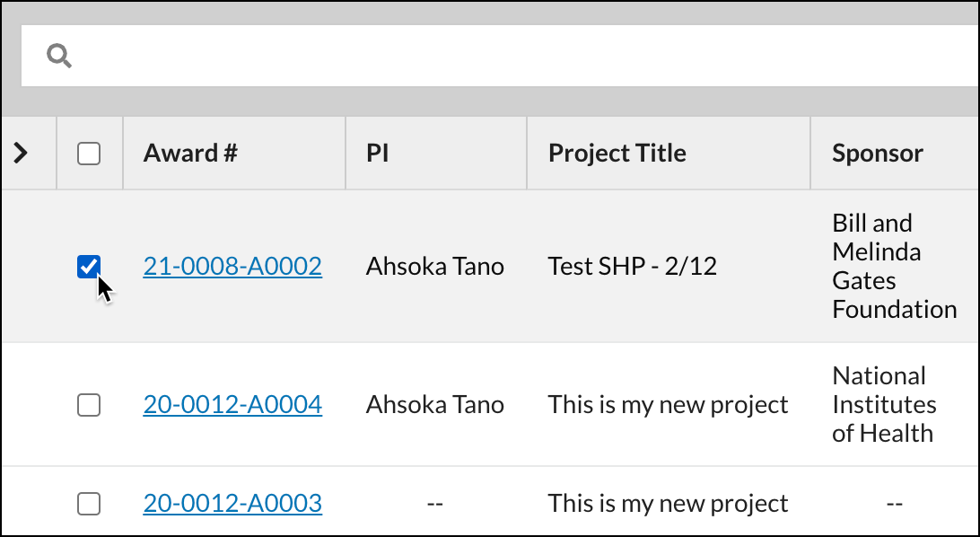This screenshot has height=537, width=980.
Task: Follow the 20-0012-A0003 award link
Action: [232, 503]
